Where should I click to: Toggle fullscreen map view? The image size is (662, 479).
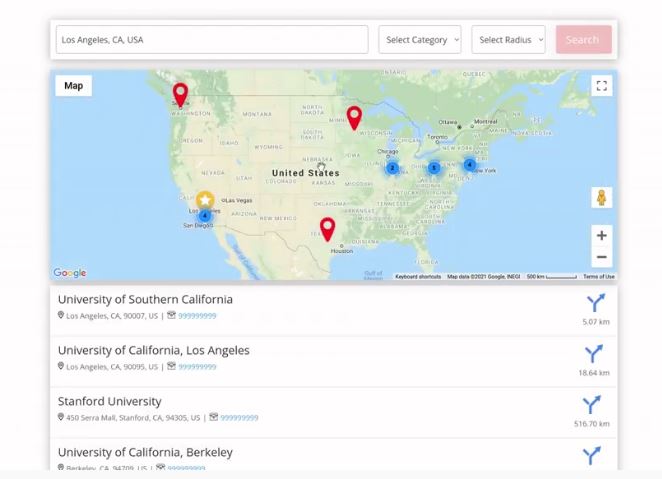point(602,86)
